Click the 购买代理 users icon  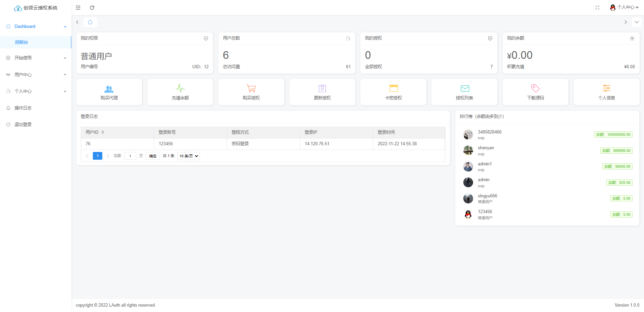[x=109, y=89]
